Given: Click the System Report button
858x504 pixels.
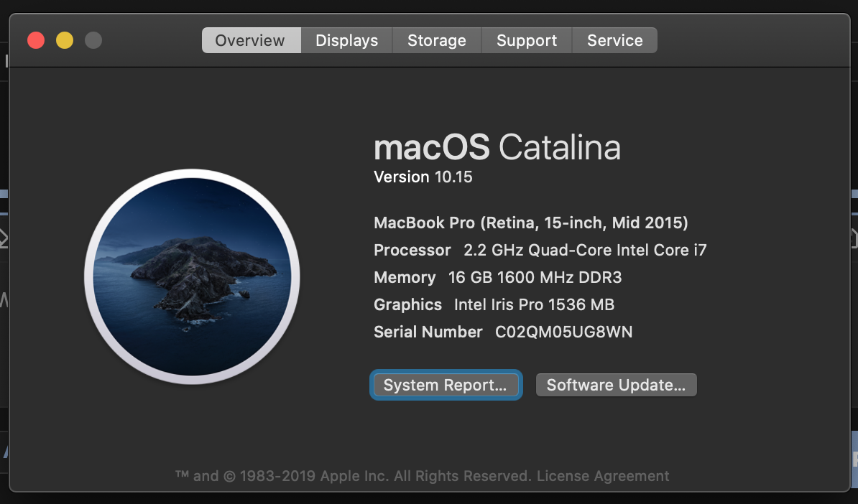Looking at the screenshot, I should click(446, 386).
